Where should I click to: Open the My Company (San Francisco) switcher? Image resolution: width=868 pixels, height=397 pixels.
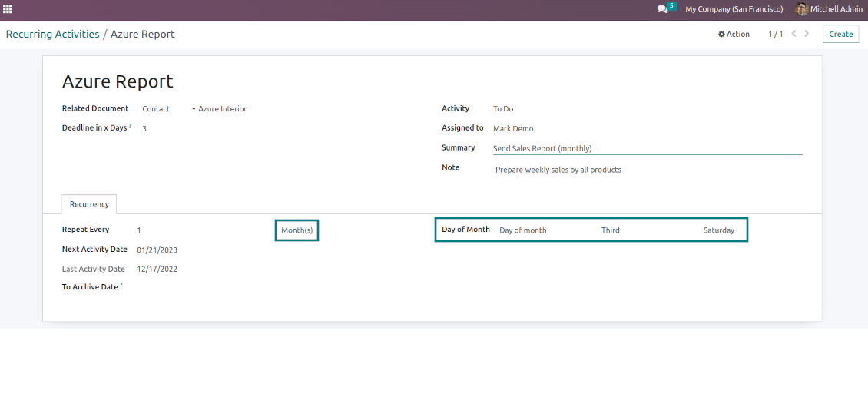pyautogui.click(x=734, y=9)
